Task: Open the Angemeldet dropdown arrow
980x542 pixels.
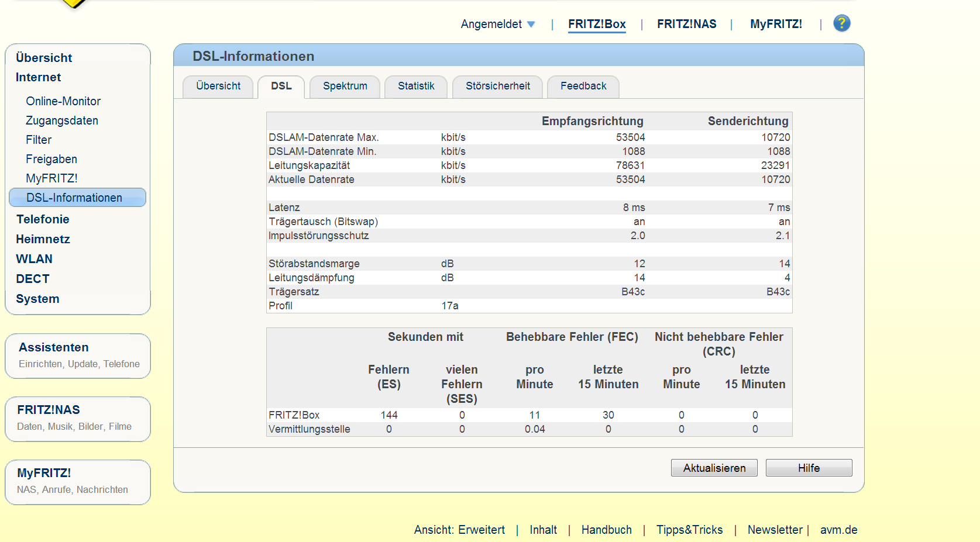Action: click(531, 25)
